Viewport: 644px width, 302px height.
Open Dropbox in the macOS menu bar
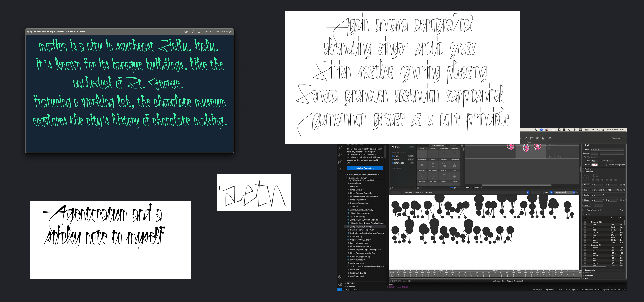[536, 130]
